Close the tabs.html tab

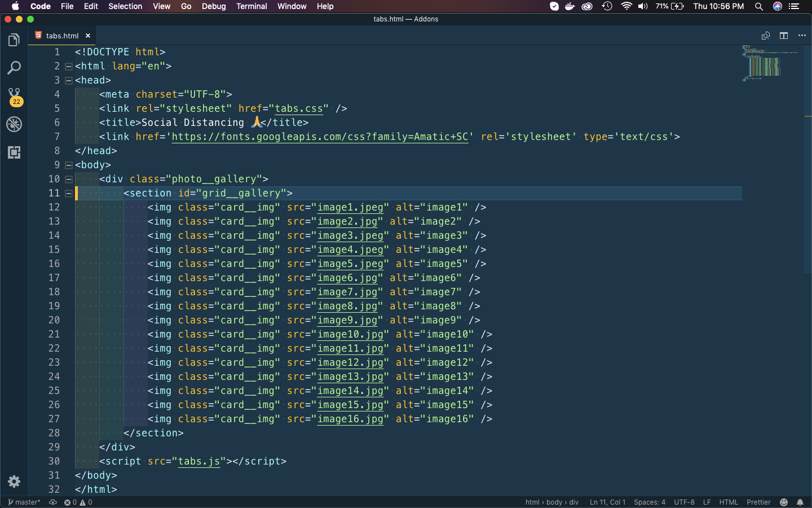(88, 36)
